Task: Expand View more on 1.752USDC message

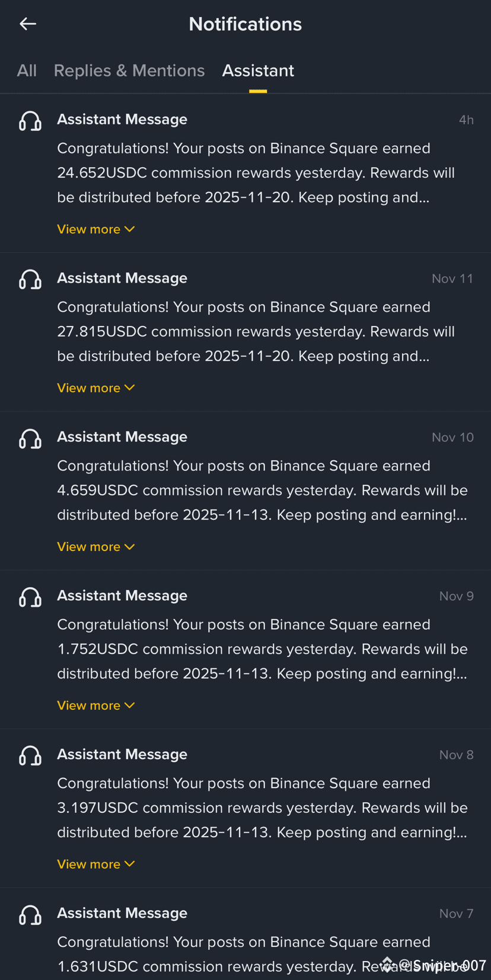Action: [95, 706]
